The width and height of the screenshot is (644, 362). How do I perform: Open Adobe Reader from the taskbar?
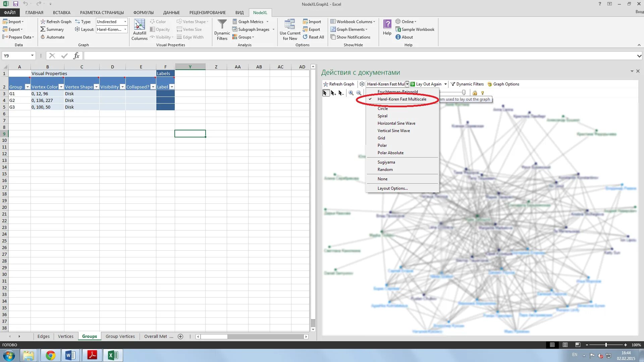coord(92,355)
